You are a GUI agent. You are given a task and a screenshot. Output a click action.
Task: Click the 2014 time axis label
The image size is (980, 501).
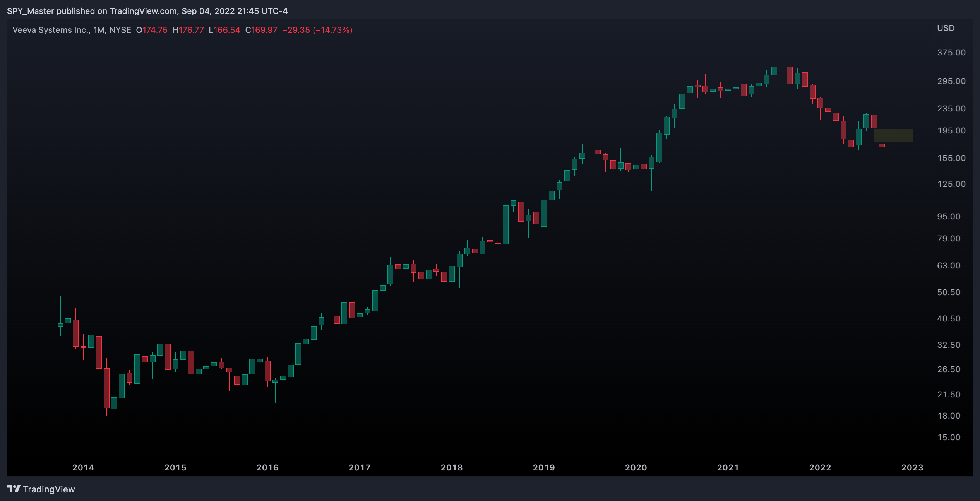tap(83, 468)
